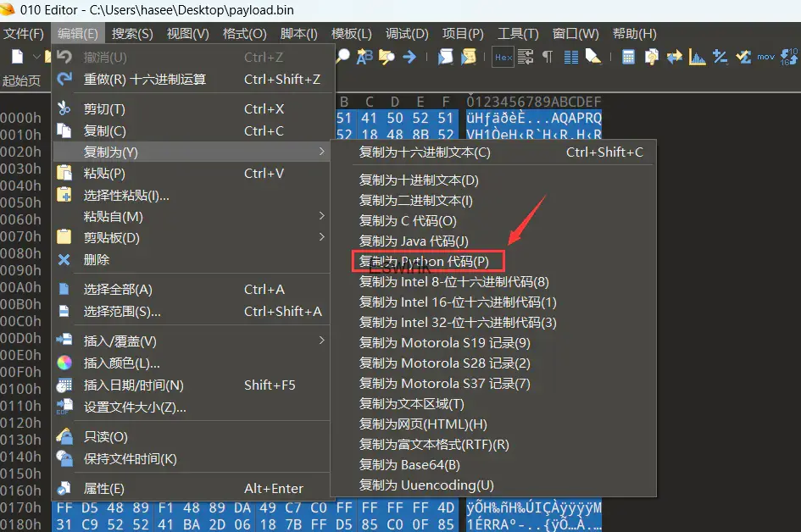The height and width of the screenshot is (532, 801).
Task: Click the new file toolbar icon
Action: (18, 57)
